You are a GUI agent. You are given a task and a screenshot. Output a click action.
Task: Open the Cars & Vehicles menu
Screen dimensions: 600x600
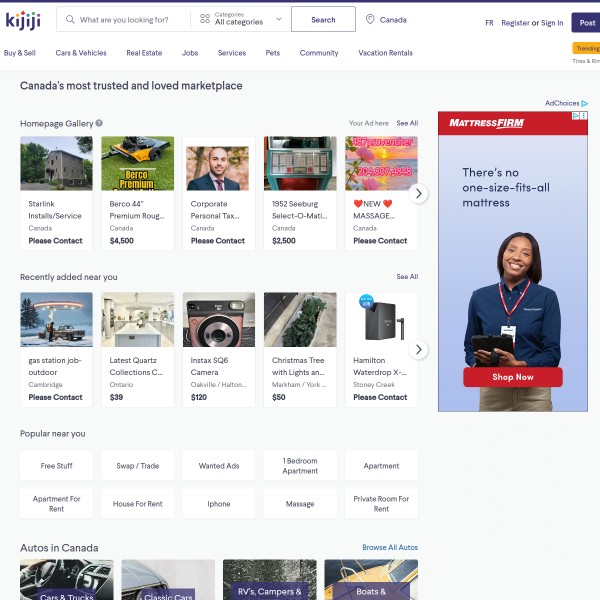point(81,53)
